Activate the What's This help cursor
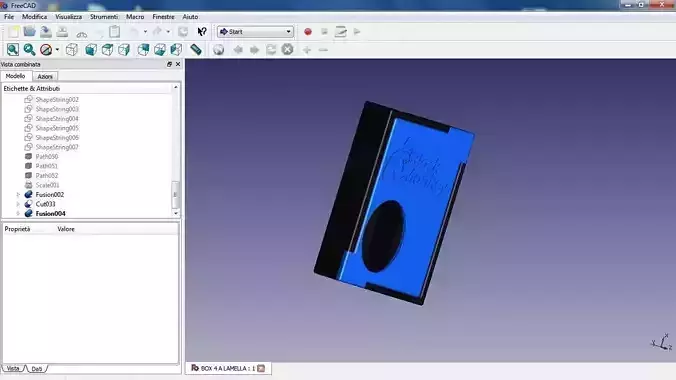Viewport: 676px width, 380px height. pos(202,31)
